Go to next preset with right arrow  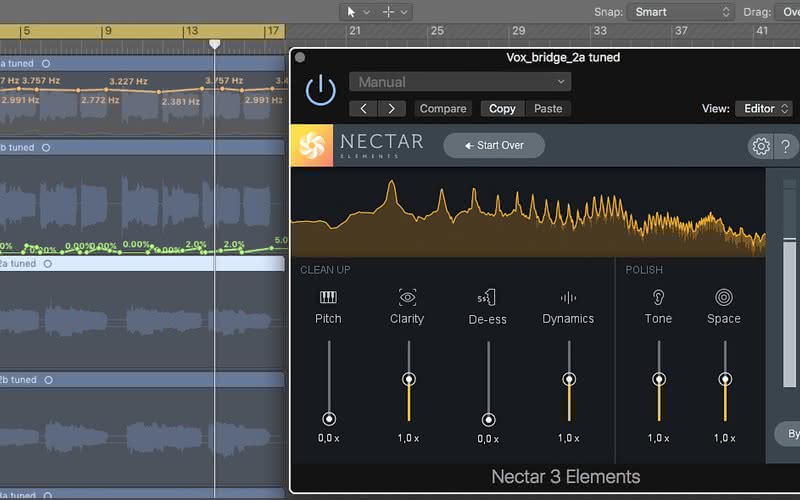click(391, 109)
